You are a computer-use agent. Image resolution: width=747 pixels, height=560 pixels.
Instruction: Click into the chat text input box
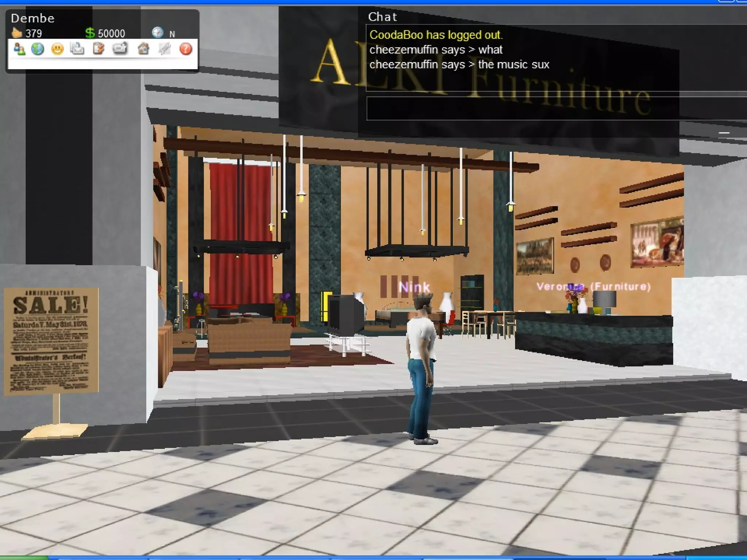coord(547,108)
